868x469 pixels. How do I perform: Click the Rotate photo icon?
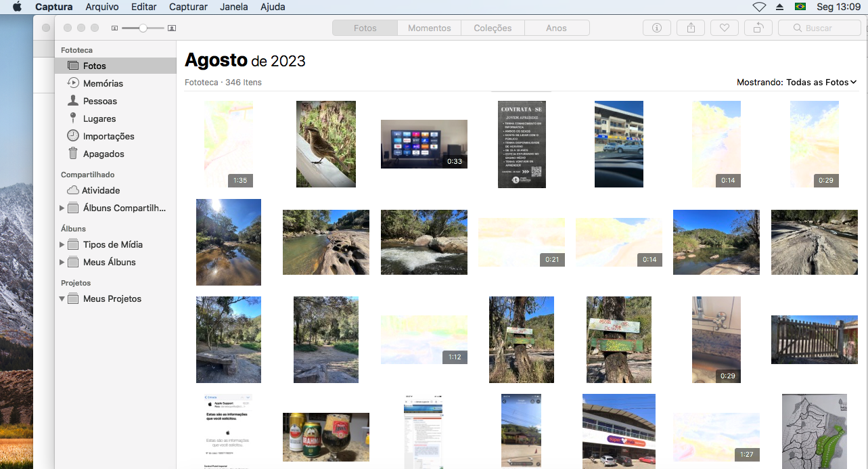click(x=758, y=28)
